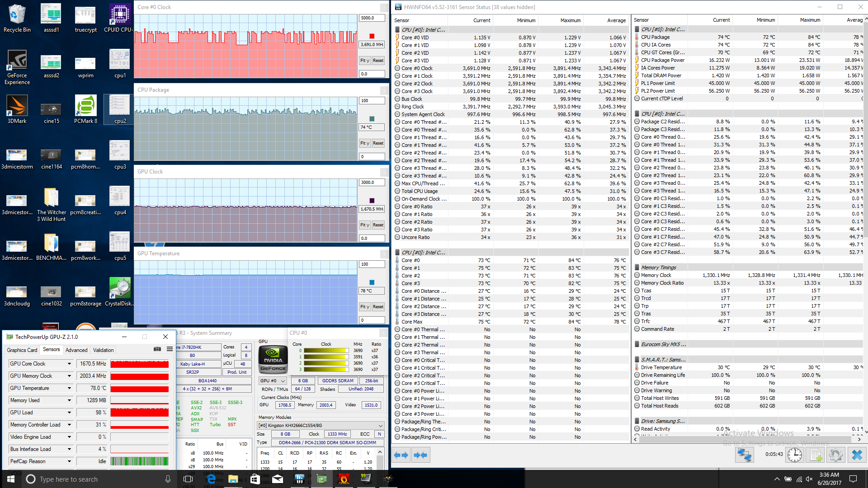Screen dimensions: 868x488
Task: Open the HWiNFO network monitoring icon
Action: 744,455
